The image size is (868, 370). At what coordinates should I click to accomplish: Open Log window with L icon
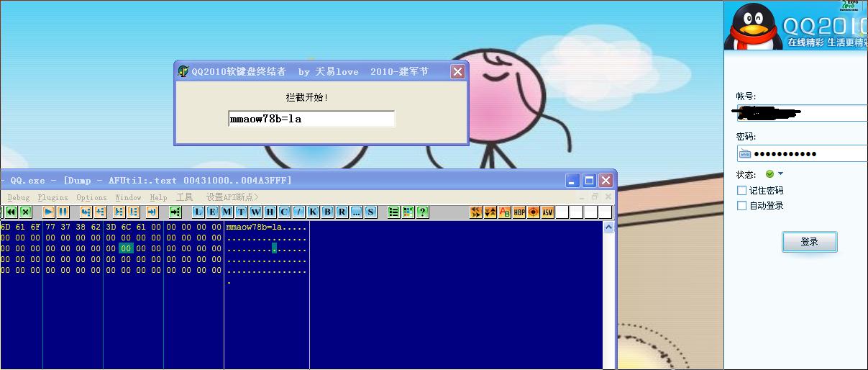click(x=197, y=212)
